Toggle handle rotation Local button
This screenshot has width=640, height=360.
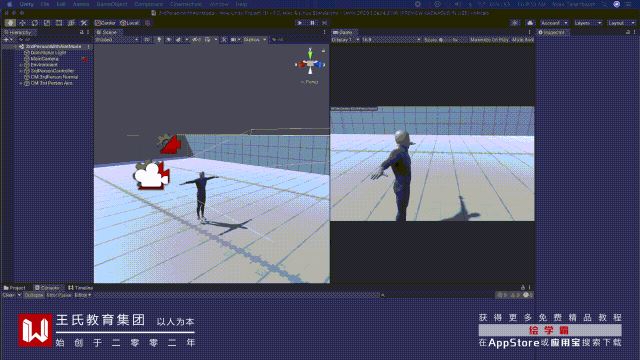click(130, 23)
